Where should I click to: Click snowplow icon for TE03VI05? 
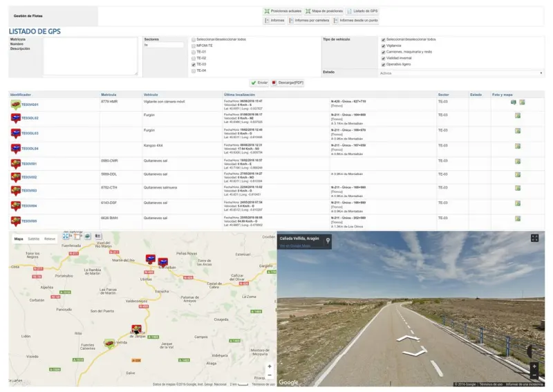tap(15, 221)
